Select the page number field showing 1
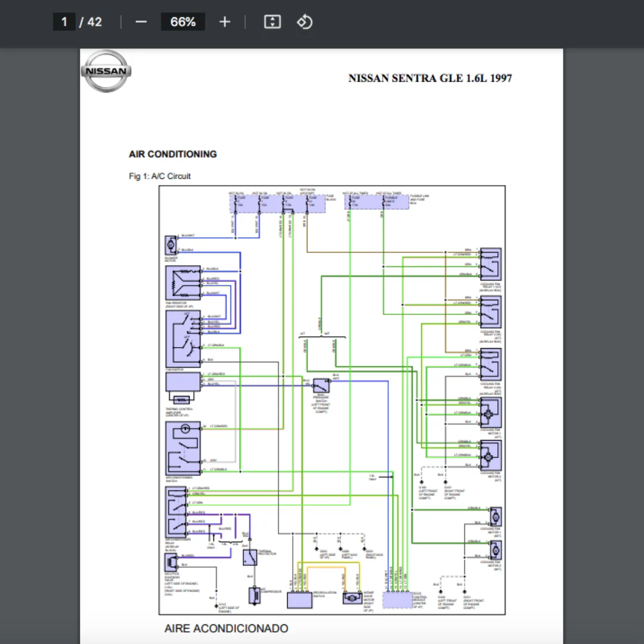This screenshot has height=644, width=644. (64, 22)
